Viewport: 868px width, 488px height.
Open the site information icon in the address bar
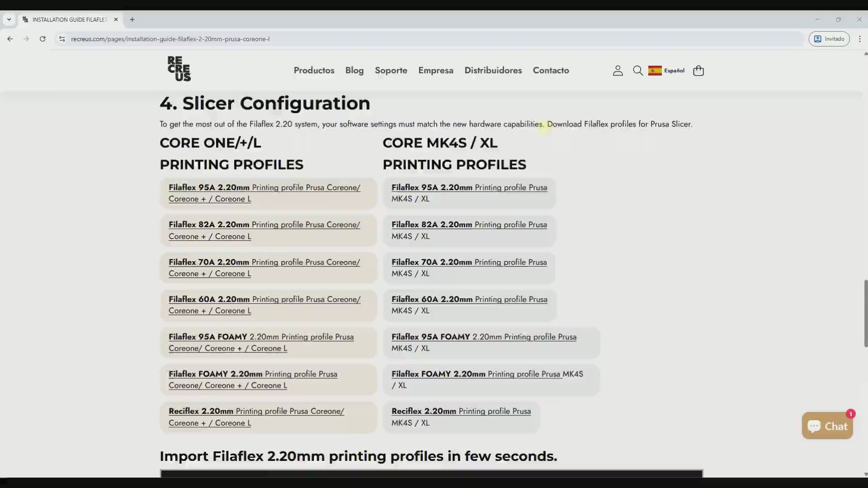point(62,39)
